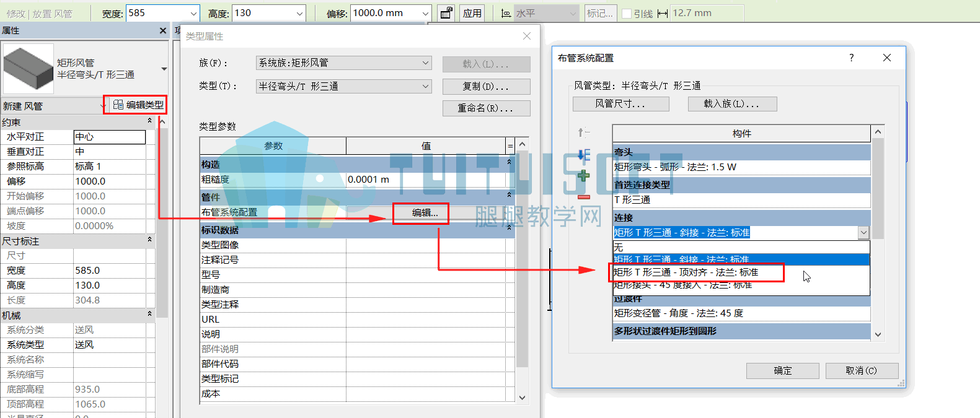Viewport: 980px width, 418px height.
Task: Click the 宽度 value 585.0 in properties
Action: (x=110, y=271)
